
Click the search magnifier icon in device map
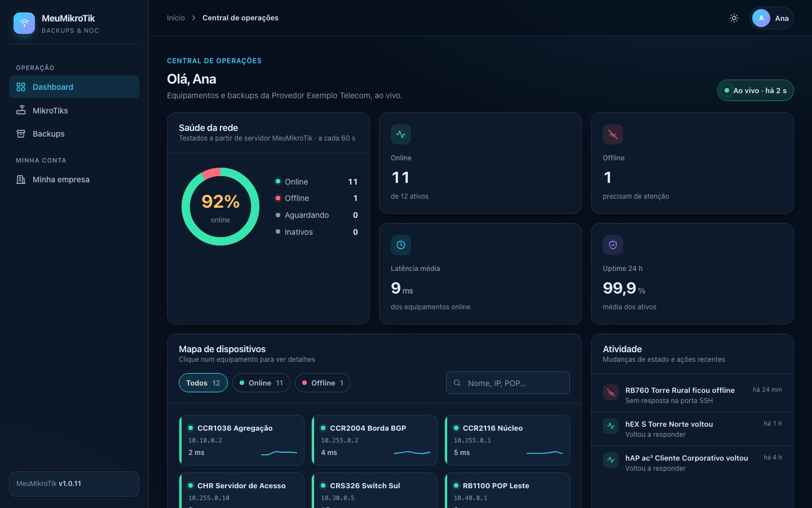coord(457,383)
